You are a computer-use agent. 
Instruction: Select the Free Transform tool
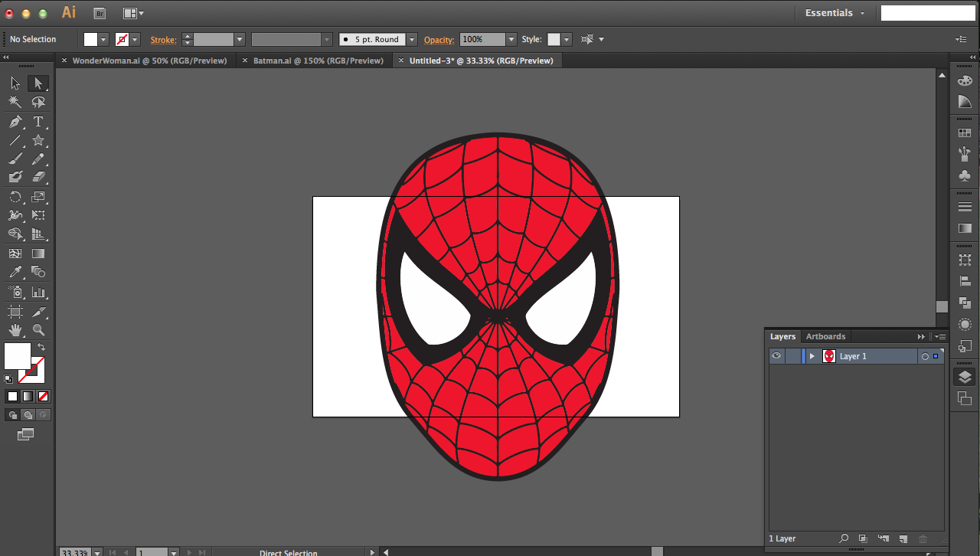38,216
